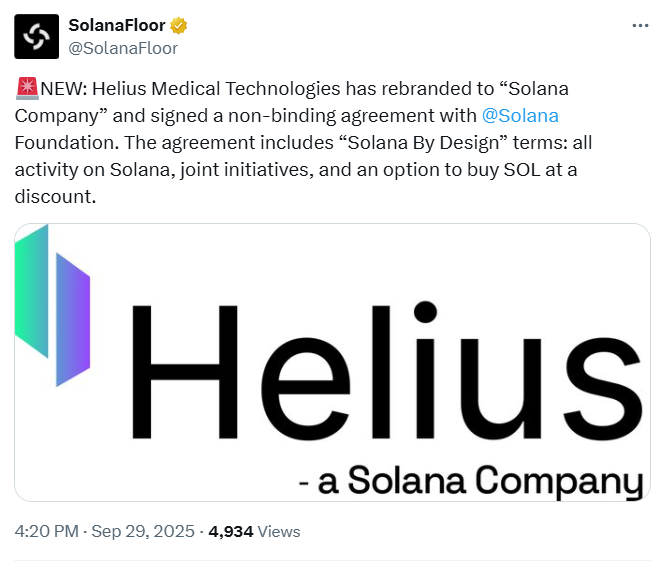The width and height of the screenshot is (665, 562).
Task: Click the SolanaFloor display name
Action: point(116,26)
